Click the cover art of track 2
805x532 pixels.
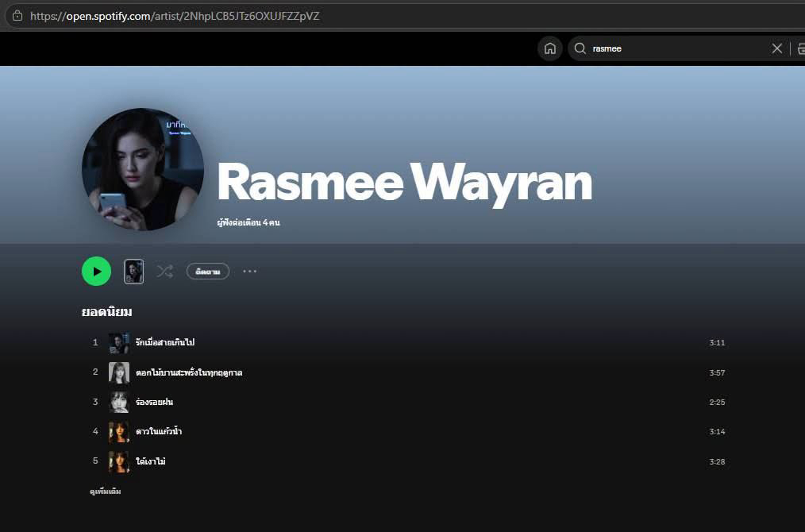coord(119,373)
